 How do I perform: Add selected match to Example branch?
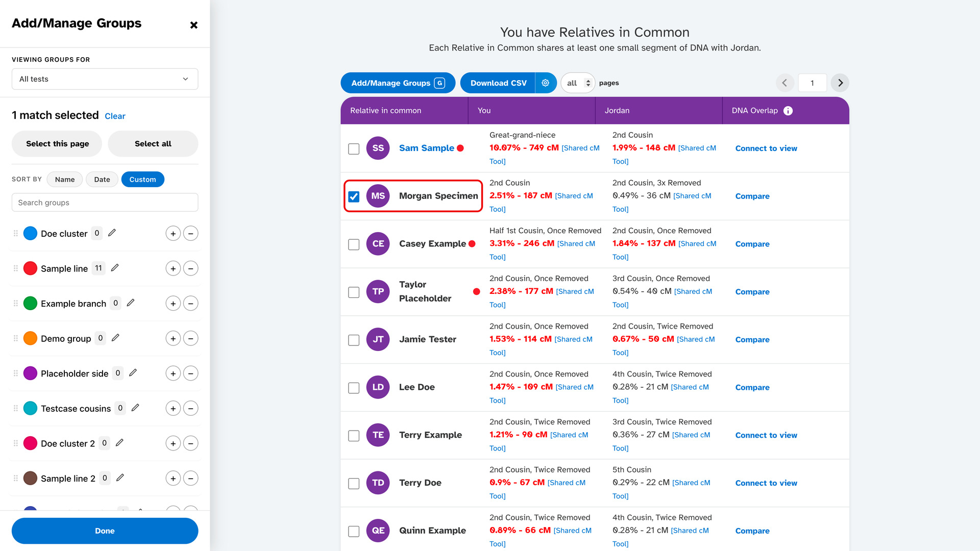(173, 304)
